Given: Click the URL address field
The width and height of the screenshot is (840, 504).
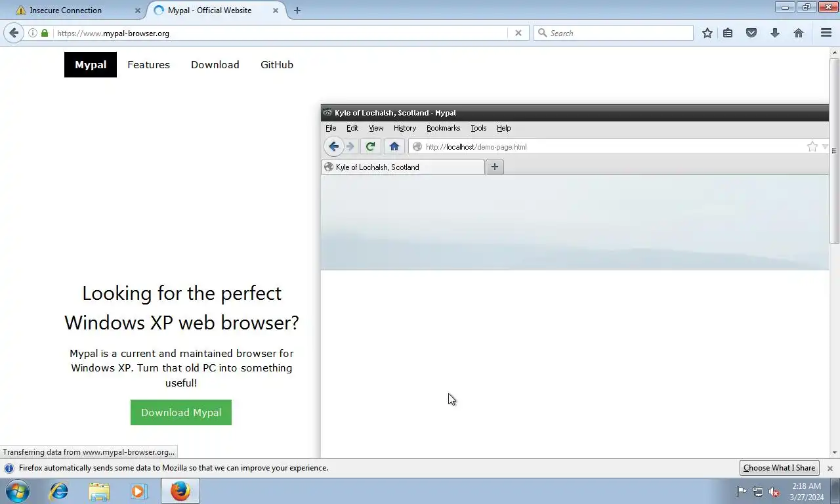Looking at the screenshot, I should tap(281, 33).
